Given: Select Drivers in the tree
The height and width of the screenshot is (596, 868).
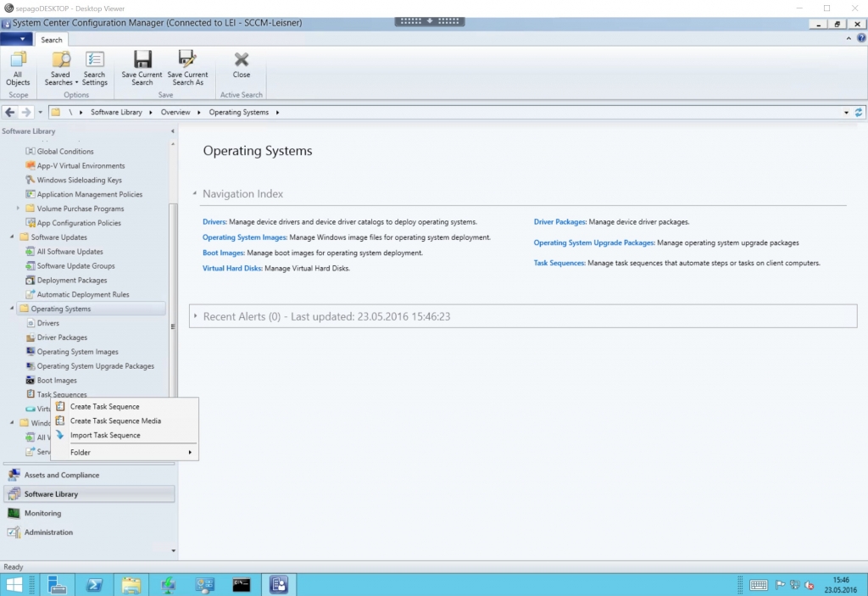Looking at the screenshot, I should [x=48, y=323].
